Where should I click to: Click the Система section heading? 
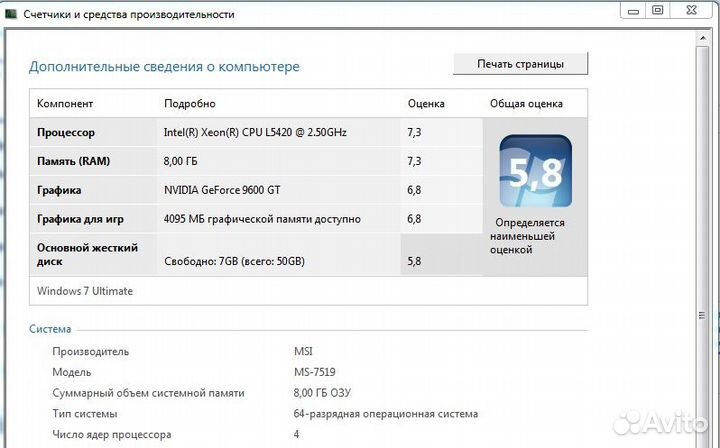[50, 329]
